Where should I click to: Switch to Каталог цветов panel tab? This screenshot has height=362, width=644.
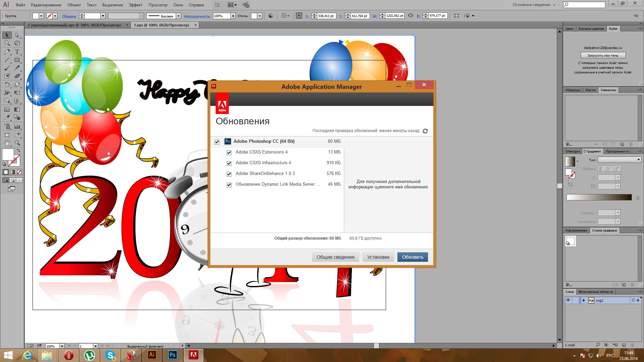[591, 29]
